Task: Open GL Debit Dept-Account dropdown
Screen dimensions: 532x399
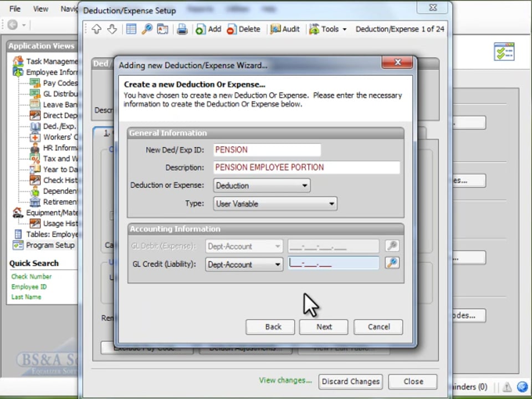Action: coord(244,246)
